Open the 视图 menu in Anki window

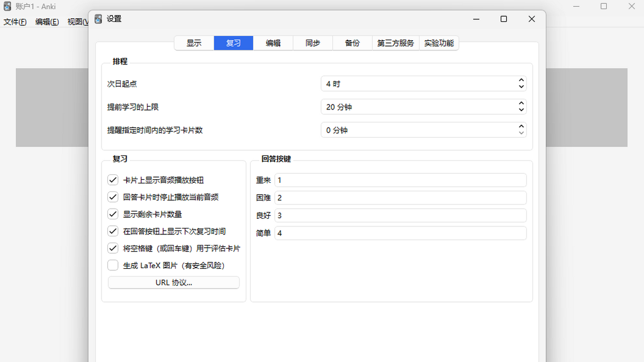point(77,22)
